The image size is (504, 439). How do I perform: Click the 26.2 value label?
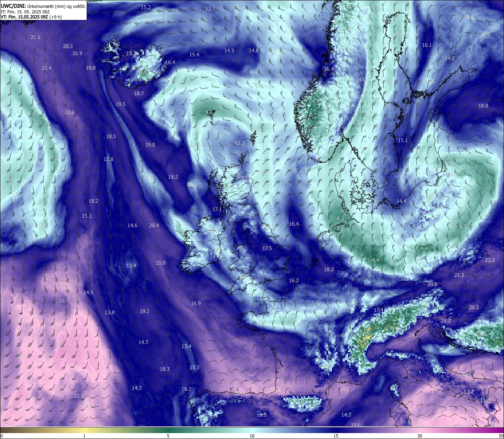click(x=345, y=389)
